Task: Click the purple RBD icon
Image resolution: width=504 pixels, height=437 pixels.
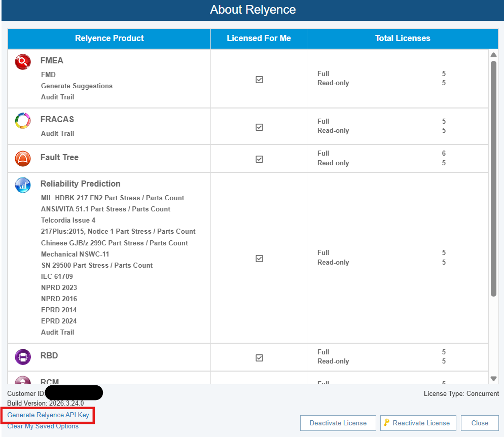Action: pos(23,356)
